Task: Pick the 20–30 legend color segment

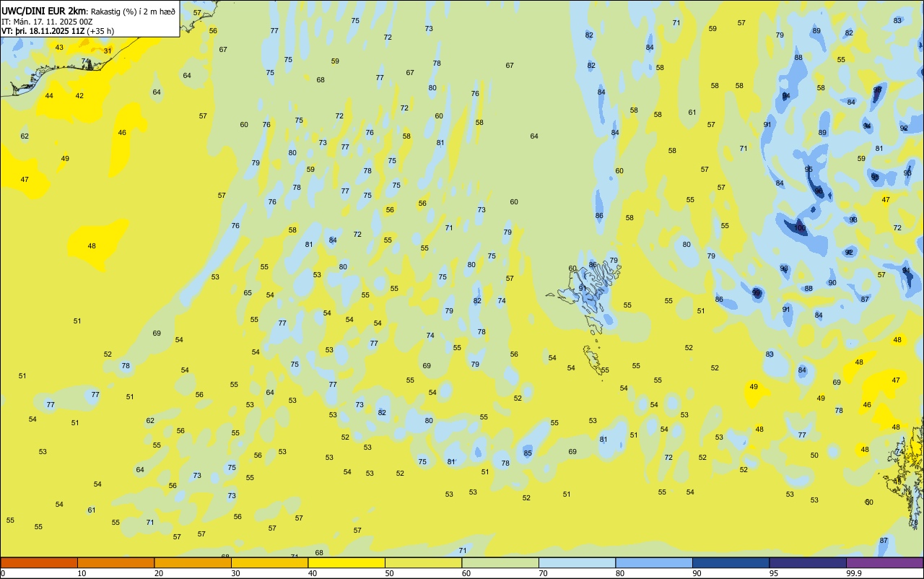Action: (x=193, y=562)
